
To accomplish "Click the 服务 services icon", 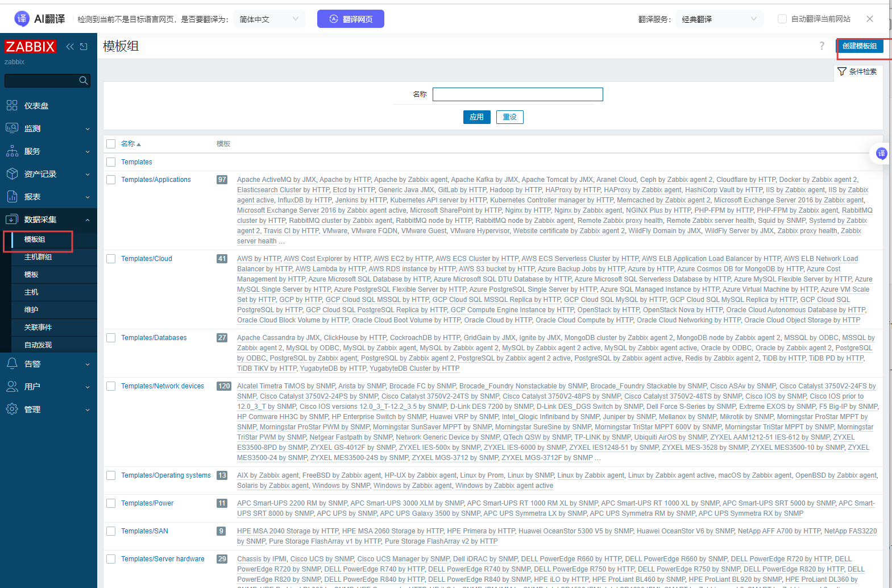I will (12, 151).
